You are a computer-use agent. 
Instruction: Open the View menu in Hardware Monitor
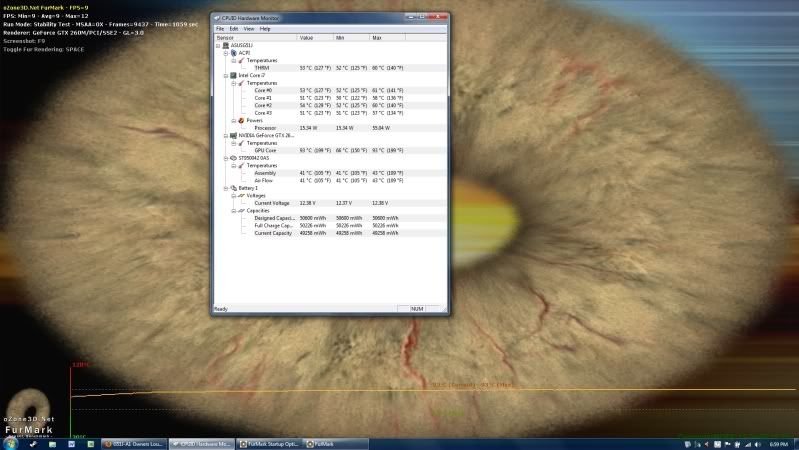coord(249,29)
